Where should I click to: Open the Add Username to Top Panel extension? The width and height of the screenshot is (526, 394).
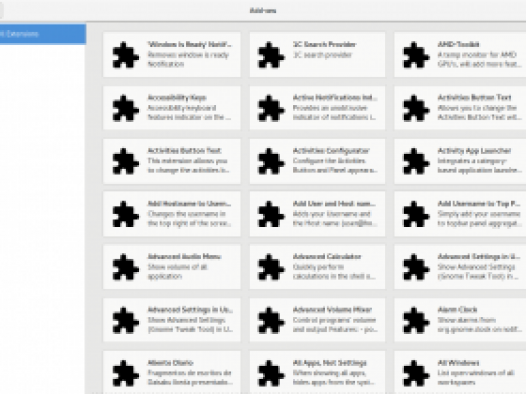460,214
